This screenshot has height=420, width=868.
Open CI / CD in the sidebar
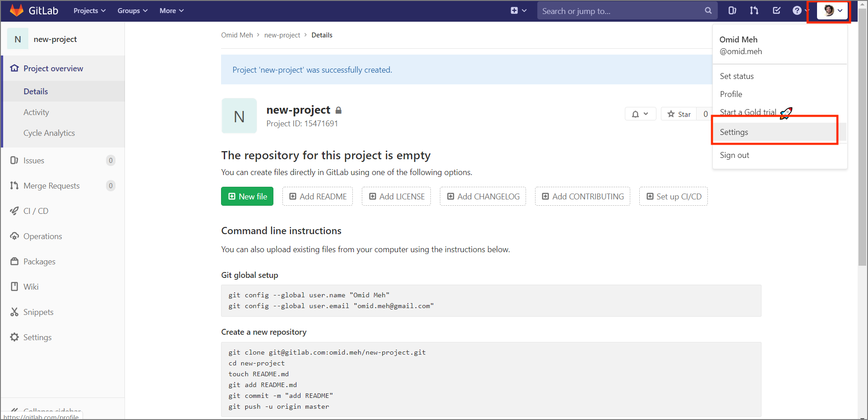point(36,211)
